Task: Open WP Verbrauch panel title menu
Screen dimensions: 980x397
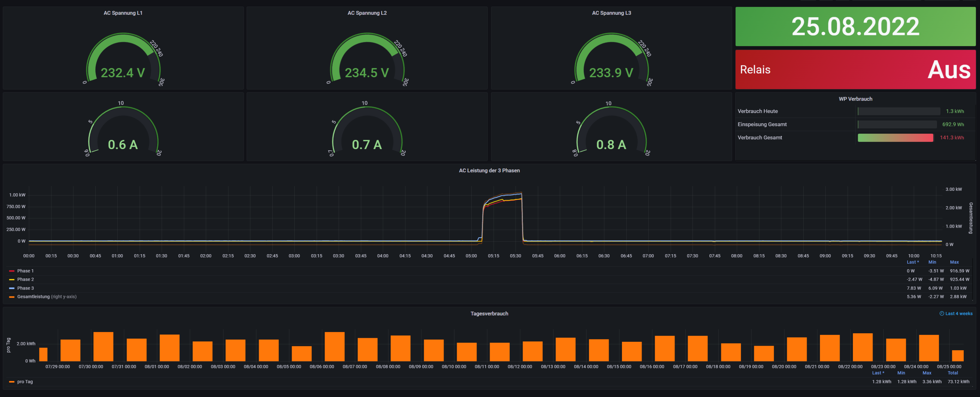Action: [855, 99]
